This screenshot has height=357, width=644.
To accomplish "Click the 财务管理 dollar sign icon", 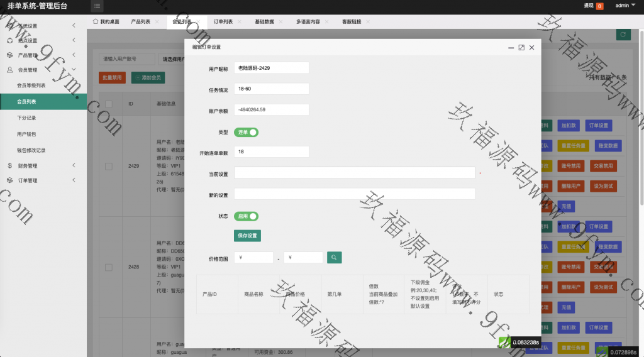I will [10, 166].
